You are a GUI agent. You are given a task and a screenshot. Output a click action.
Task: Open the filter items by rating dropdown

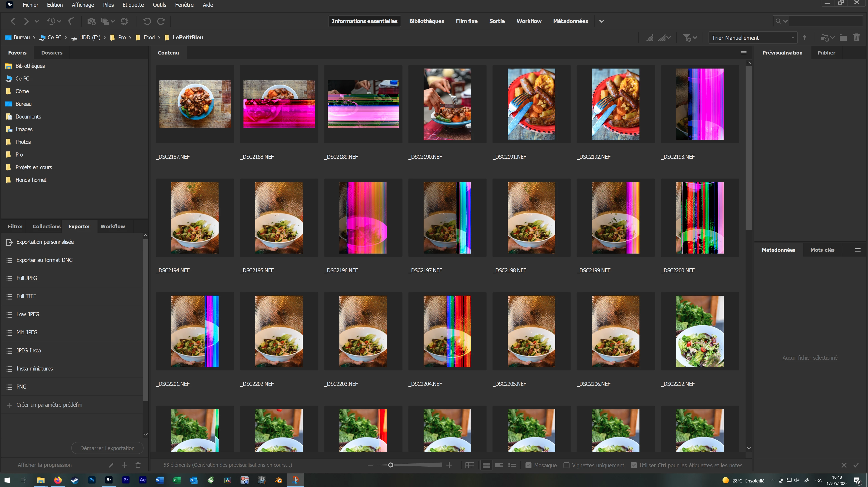point(689,38)
